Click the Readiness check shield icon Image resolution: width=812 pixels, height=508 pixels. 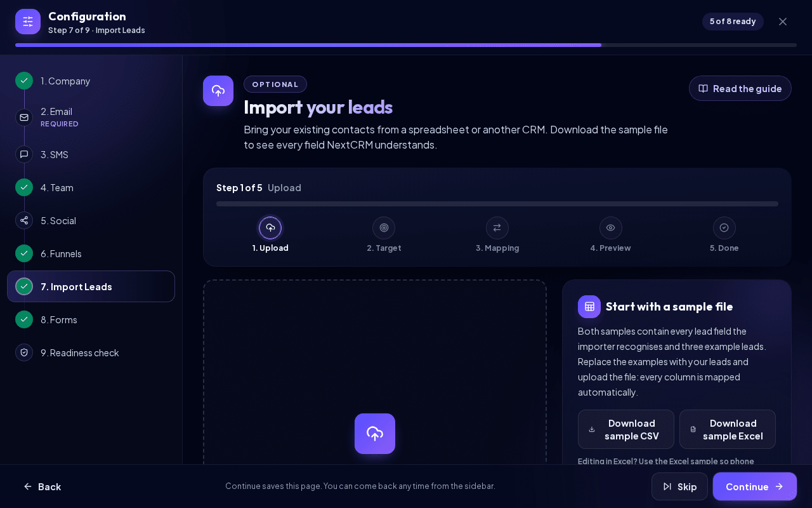[24, 352]
